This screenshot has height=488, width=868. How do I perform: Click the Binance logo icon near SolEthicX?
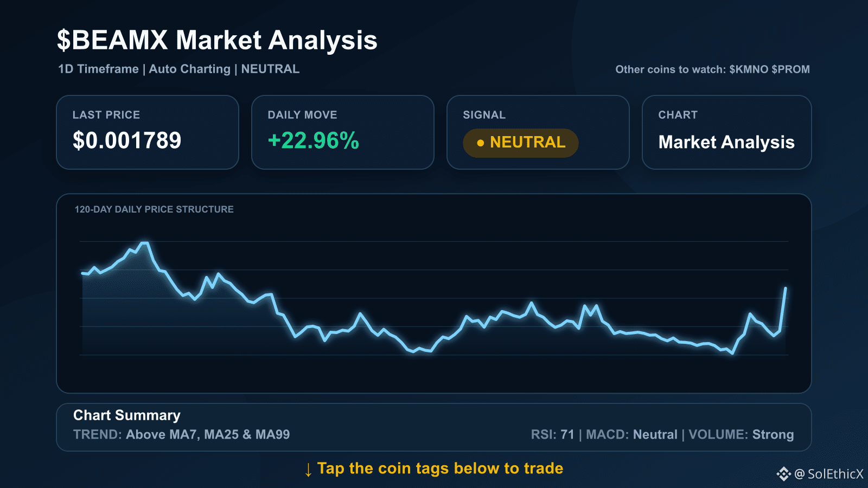pos(784,474)
